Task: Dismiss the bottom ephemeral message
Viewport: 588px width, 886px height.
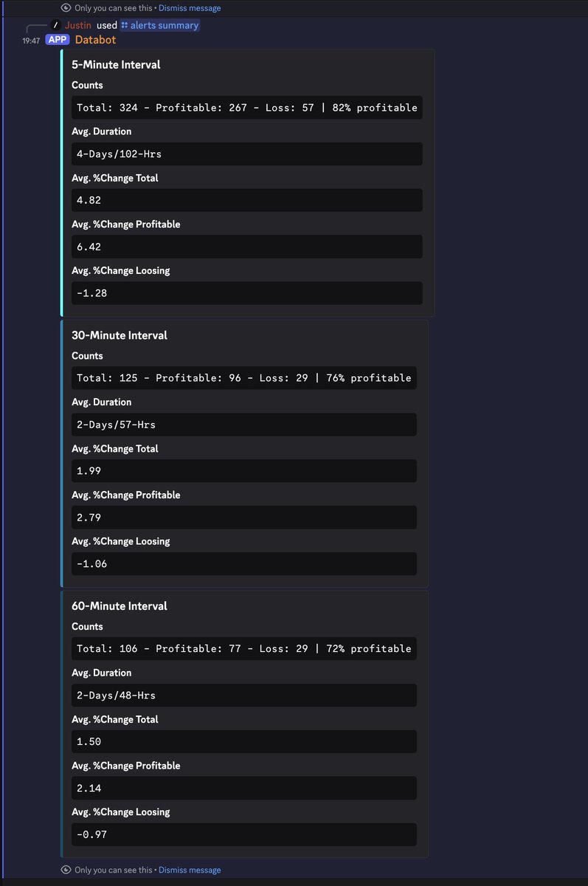Action: click(190, 870)
